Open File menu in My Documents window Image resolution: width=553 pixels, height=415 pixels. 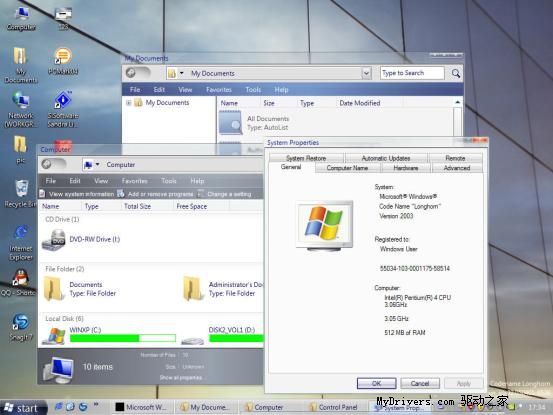(135, 90)
